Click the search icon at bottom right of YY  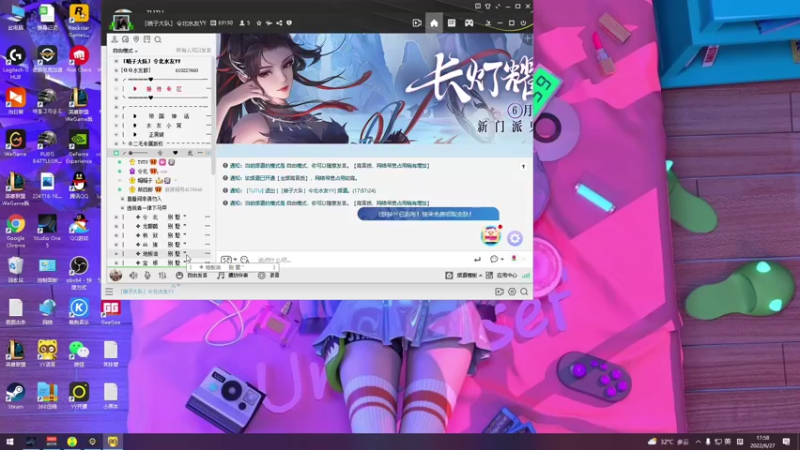pyautogui.click(x=524, y=292)
